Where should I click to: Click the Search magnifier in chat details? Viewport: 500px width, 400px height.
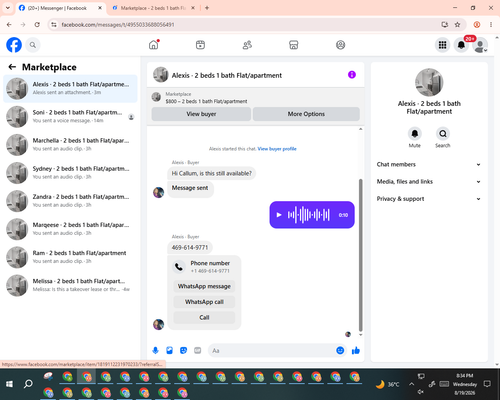443,134
